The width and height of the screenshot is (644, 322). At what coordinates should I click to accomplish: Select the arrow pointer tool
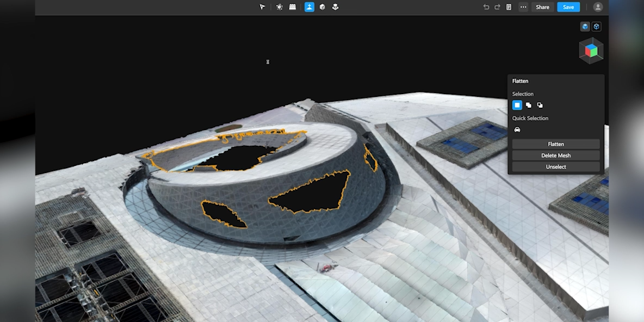[x=262, y=7]
